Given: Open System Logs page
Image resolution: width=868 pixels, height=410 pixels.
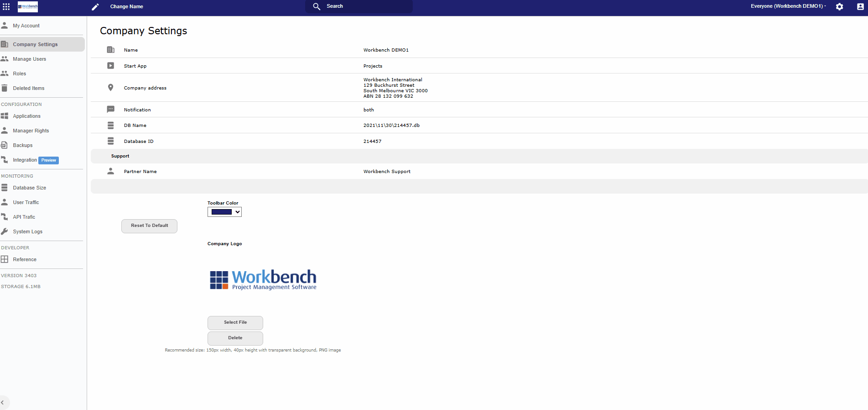Looking at the screenshot, I should click(x=27, y=231).
